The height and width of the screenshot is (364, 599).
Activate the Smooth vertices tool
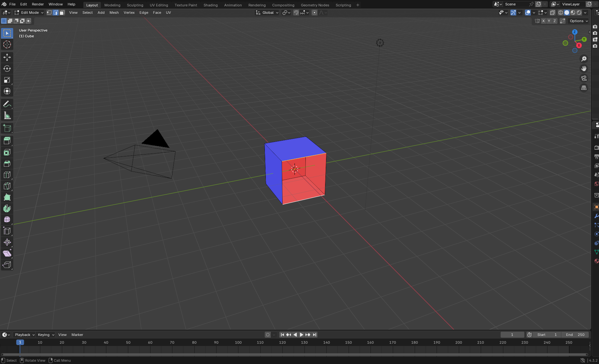click(x=7, y=220)
